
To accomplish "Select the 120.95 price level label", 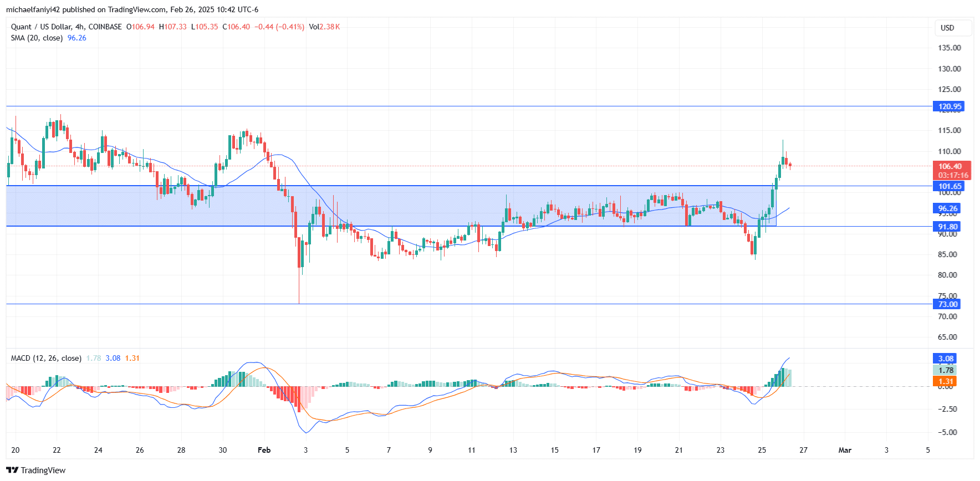I will click(x=949, y=106).
